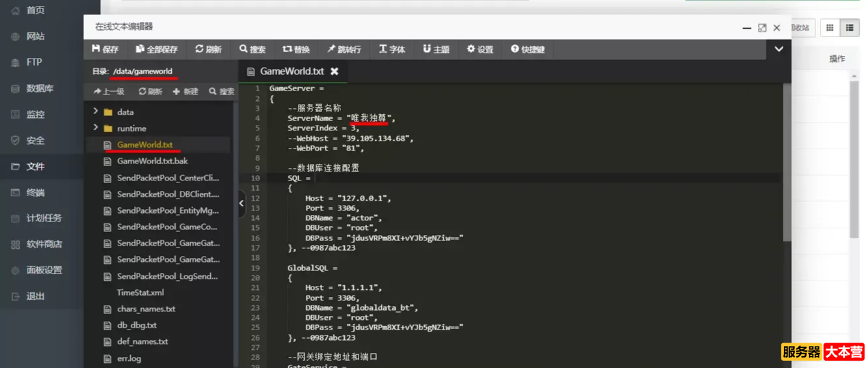Image resolution: width=868 pixels, height=368 pixels.
Task: Search files with 搜索 in file panel
Action: 222,91
